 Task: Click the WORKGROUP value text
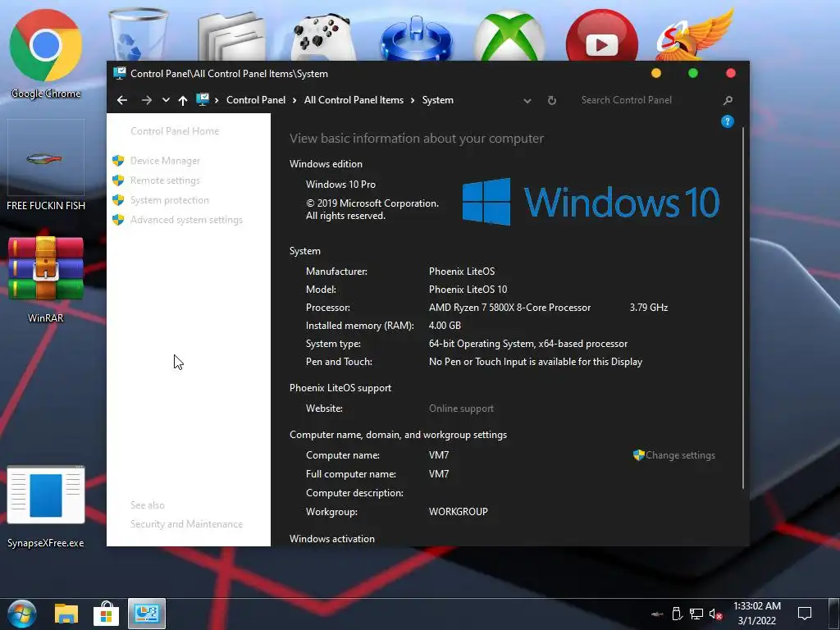coord(458,512)
